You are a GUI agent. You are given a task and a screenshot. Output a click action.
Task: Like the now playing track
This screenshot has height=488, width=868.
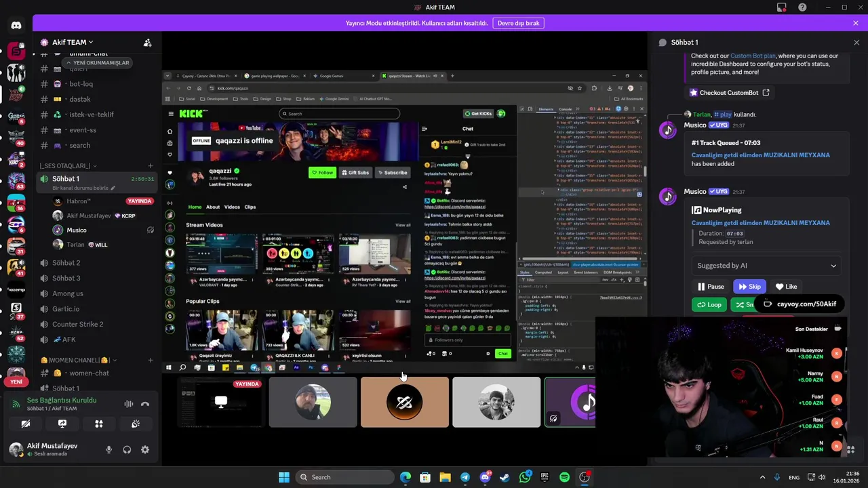pyautogui.click(x=786, y=287)
